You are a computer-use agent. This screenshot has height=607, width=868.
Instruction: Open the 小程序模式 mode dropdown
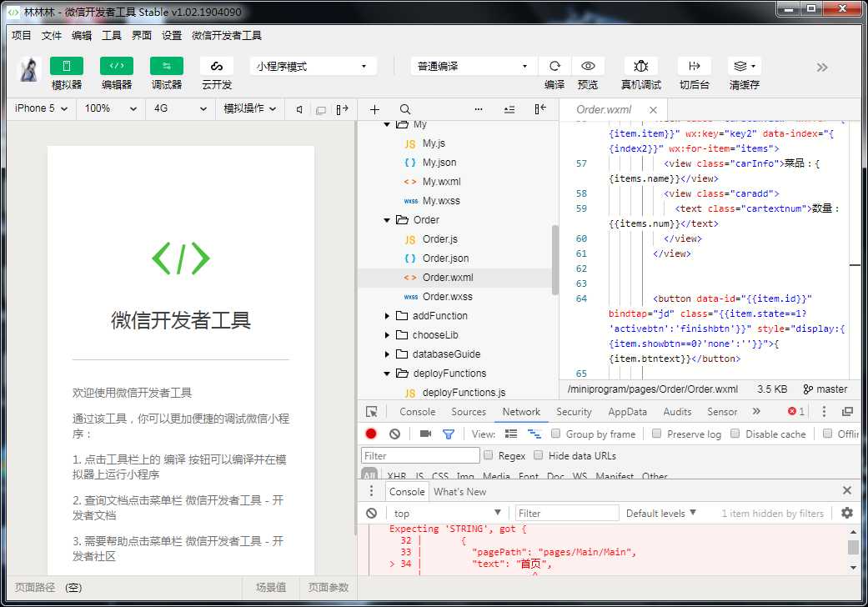pyautogui.click(x=313, y=67)
